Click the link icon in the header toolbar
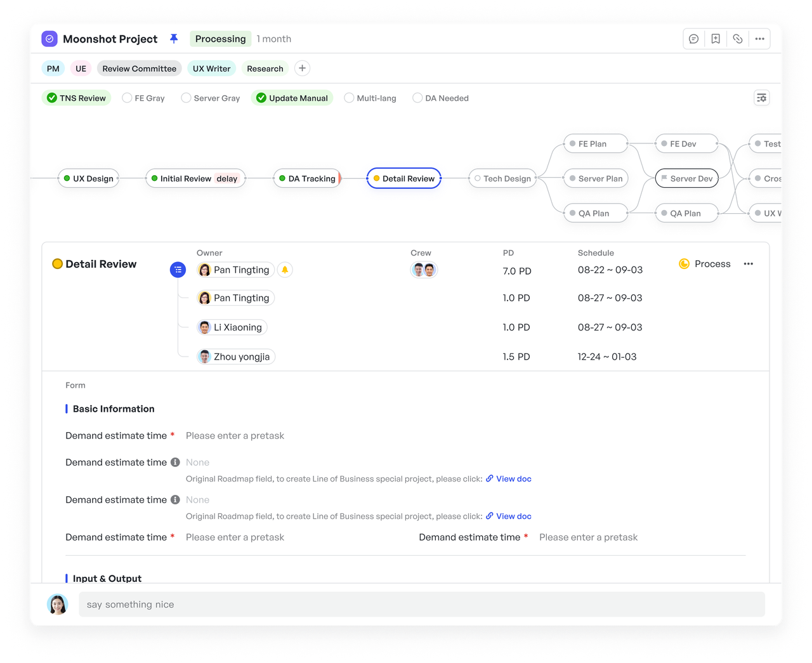 point(738,39)
